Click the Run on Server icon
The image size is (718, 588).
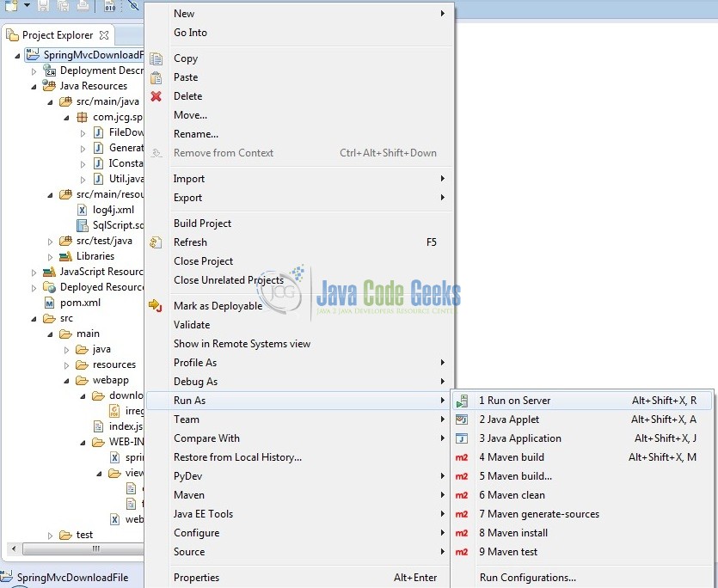[462, 401]
